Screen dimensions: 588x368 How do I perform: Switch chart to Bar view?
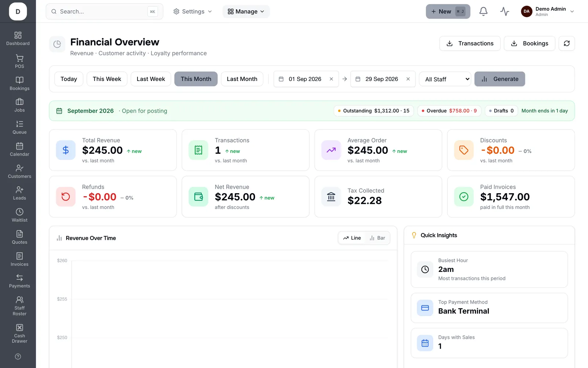point(377,238)
